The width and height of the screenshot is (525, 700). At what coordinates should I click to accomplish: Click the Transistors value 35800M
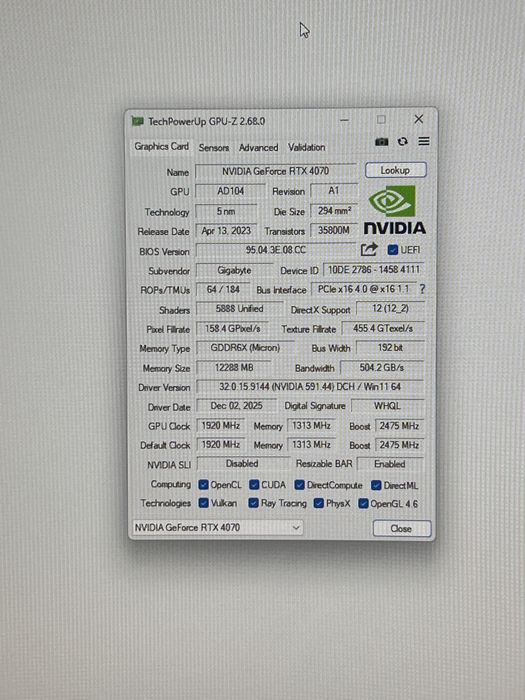334,230
